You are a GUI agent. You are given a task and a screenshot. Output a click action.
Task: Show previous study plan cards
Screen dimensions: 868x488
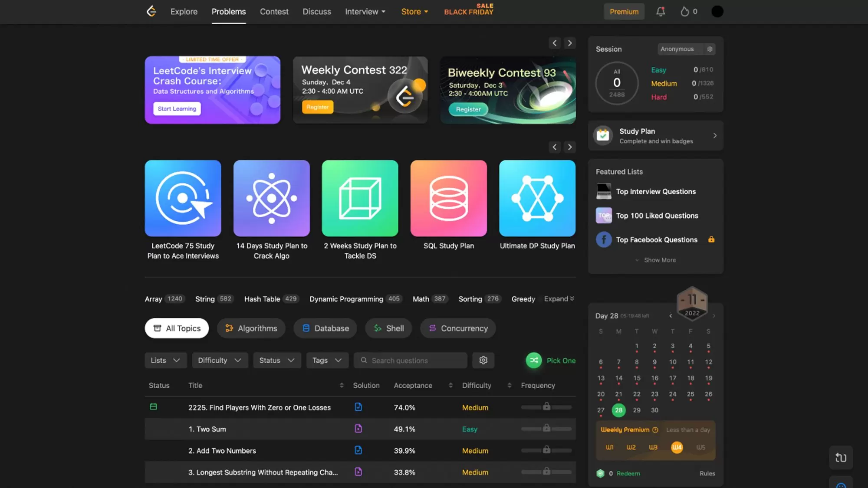555,147
